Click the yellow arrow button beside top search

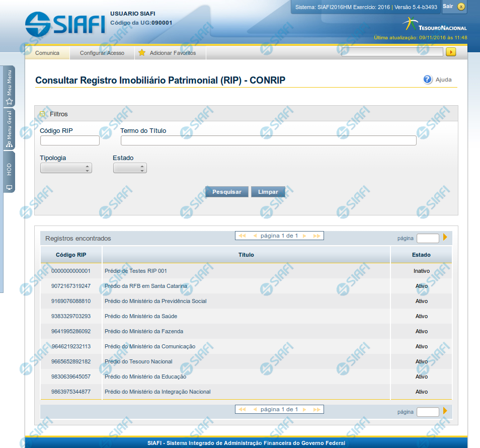[x=451, y=52]
